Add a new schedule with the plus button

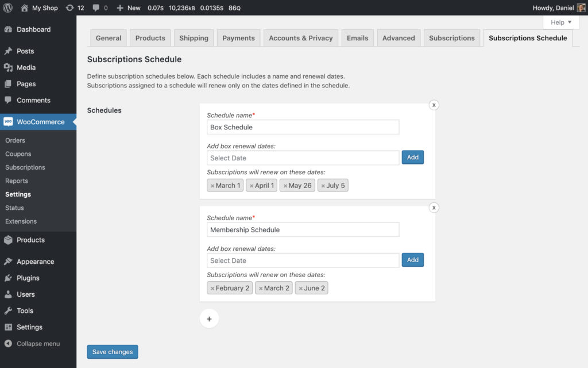pyautogui.click(x=209, y=319)
